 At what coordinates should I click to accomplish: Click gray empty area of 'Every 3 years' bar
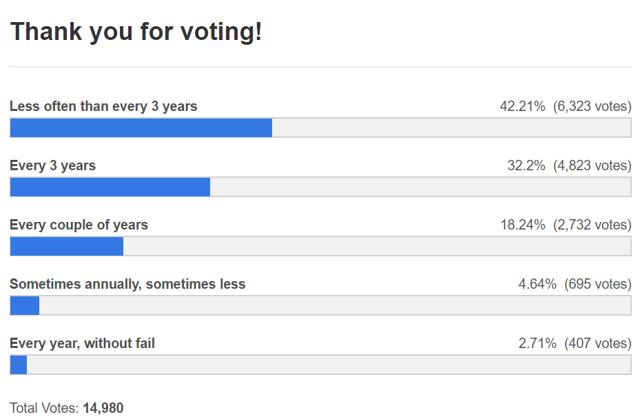(x=421, y=187)
